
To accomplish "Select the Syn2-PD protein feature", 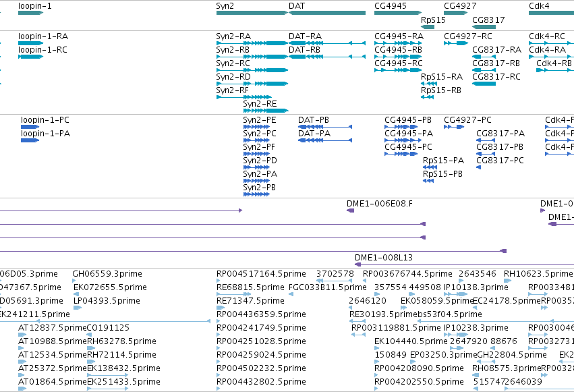I will (x=256, y=167).
